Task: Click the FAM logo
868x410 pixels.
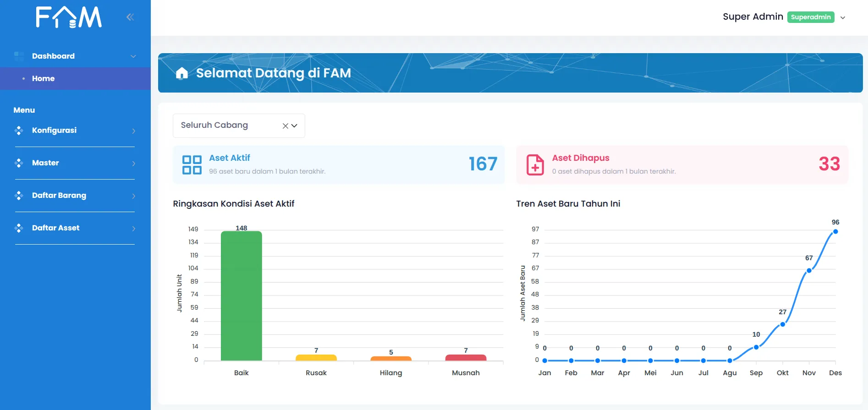Action: (x=69, y=17)
